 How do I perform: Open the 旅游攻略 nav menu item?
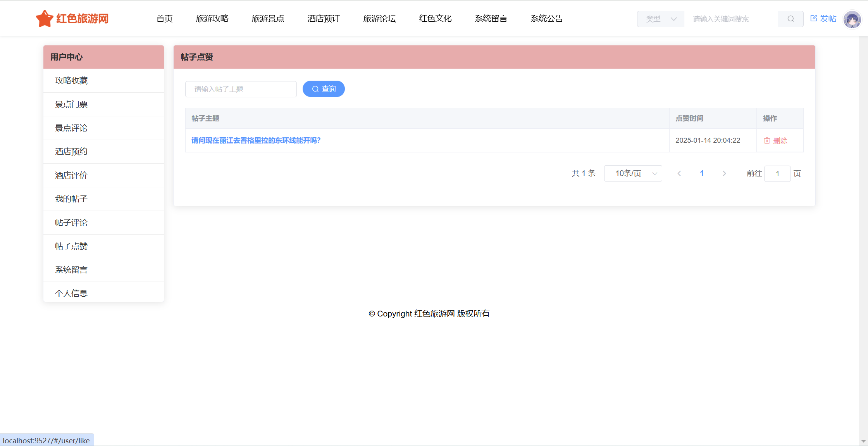point(212,19)
